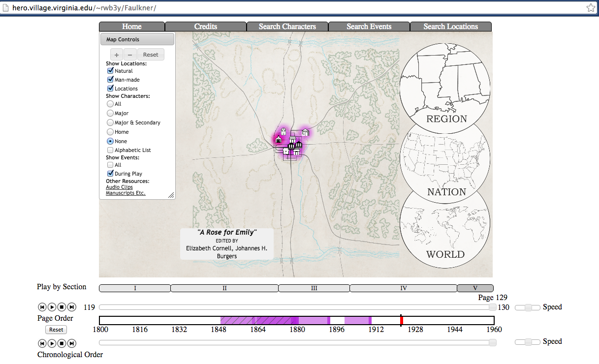
Task: Click Reset button under Page Order
Action: pyautogui.click(x=56, y=330)
